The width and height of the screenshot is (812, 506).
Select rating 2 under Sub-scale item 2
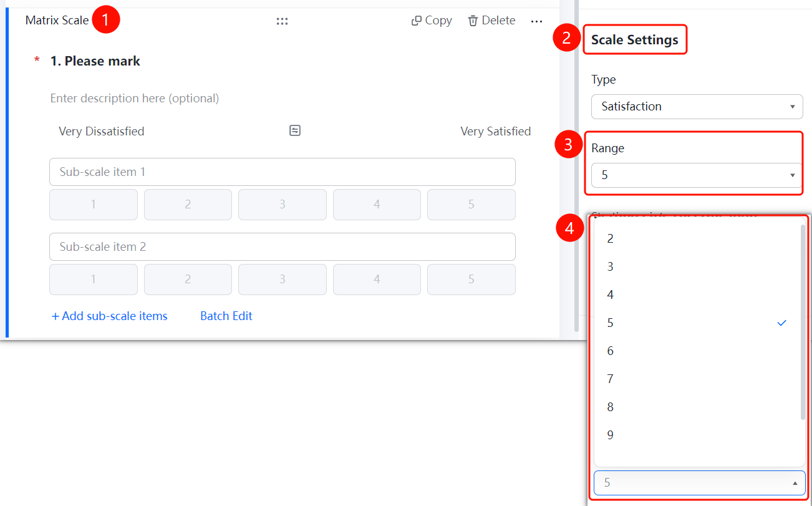[188, 280]
